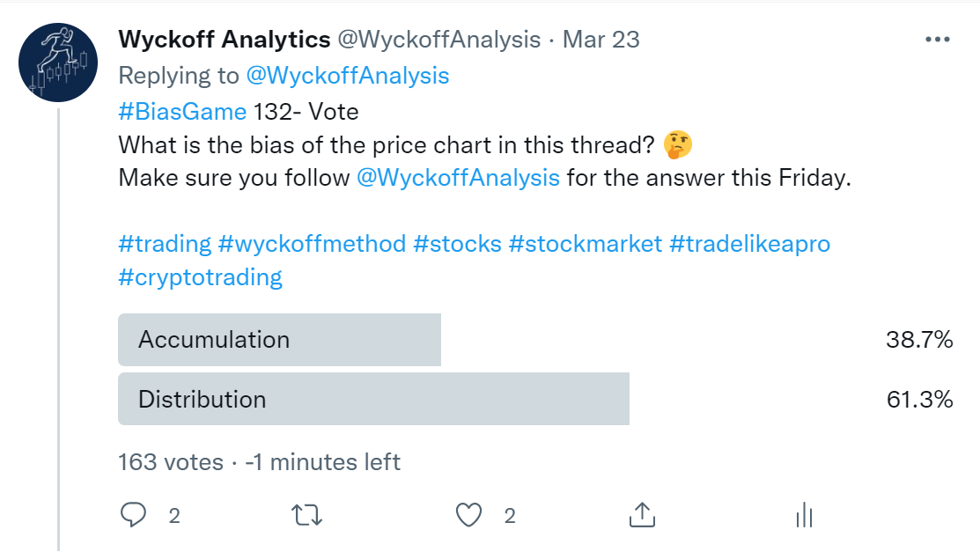Open @WyckoffAnalysis in Replying to line
Viewport: 980px width, 552px height.
click(x=348, y=76)
